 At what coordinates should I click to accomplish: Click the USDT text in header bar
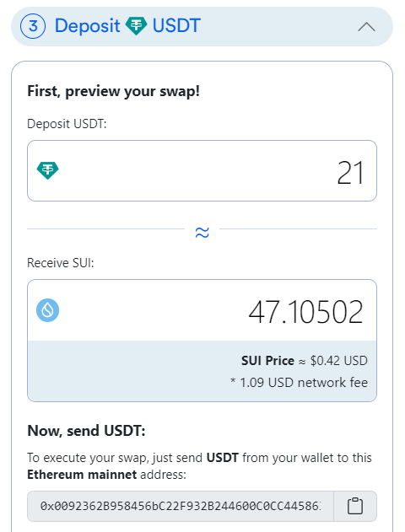(x=176, y=26)
